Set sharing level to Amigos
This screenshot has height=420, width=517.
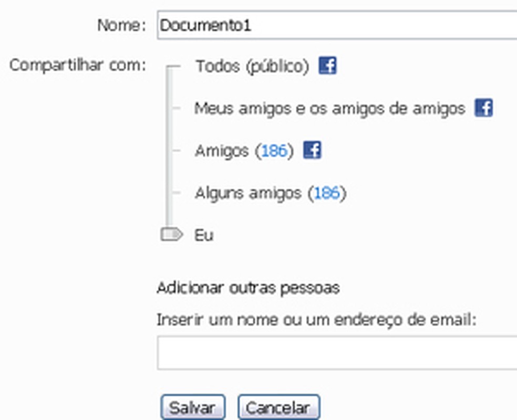point(221,151)
